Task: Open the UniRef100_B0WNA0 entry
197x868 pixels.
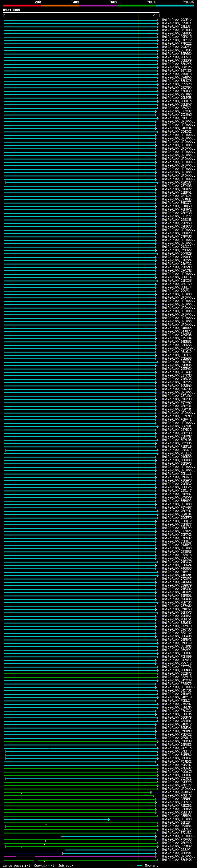Action: (x=176, y=386)
